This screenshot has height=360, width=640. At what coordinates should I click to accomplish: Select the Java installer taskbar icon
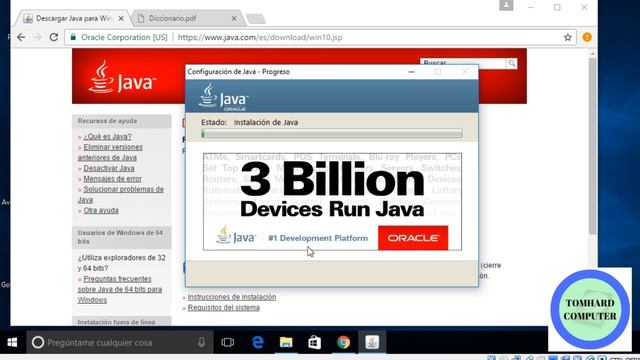372,342
